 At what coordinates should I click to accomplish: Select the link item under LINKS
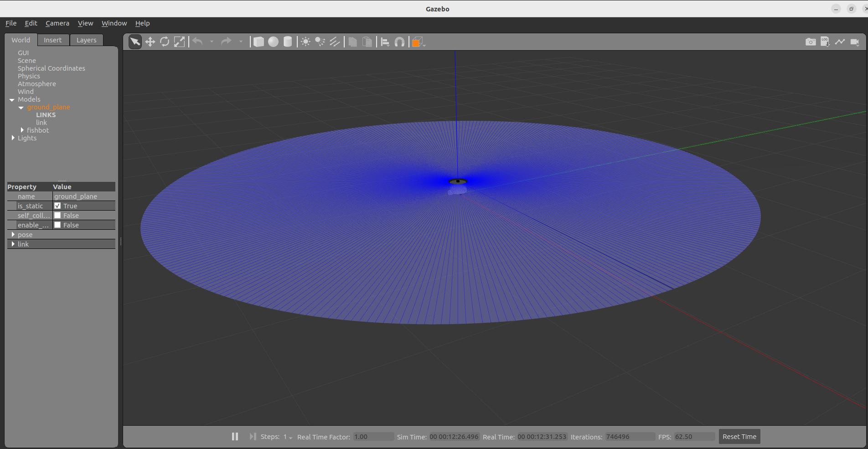pyautogui.click(x=41, y=123)
